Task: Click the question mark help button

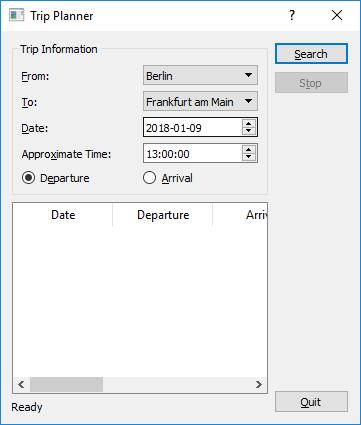Action: [x=292, y=15]
